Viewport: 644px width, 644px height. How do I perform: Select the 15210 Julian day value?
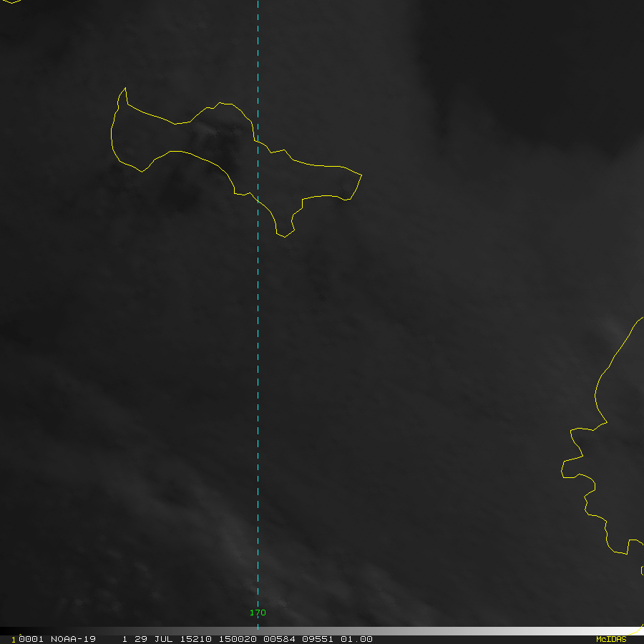[x=196, y=639]
